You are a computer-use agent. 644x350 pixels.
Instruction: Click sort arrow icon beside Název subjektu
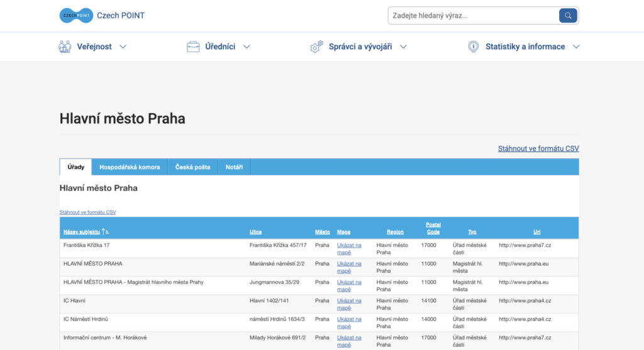click(x=106, y=232)
